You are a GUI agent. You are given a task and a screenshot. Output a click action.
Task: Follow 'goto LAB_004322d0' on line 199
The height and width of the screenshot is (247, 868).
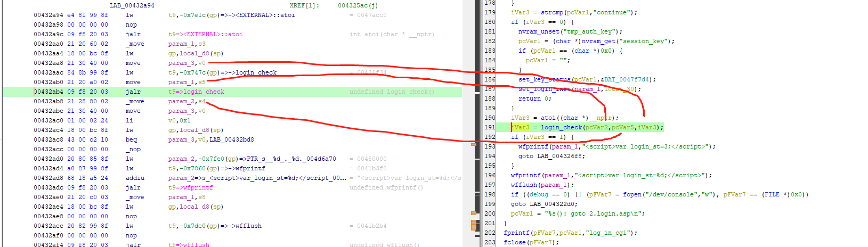[x=544, y=204]
